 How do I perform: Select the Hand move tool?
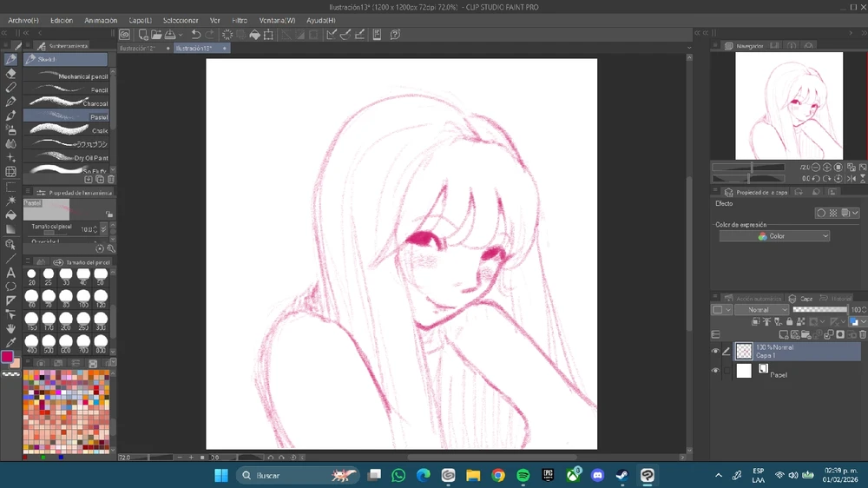(10, 328)
